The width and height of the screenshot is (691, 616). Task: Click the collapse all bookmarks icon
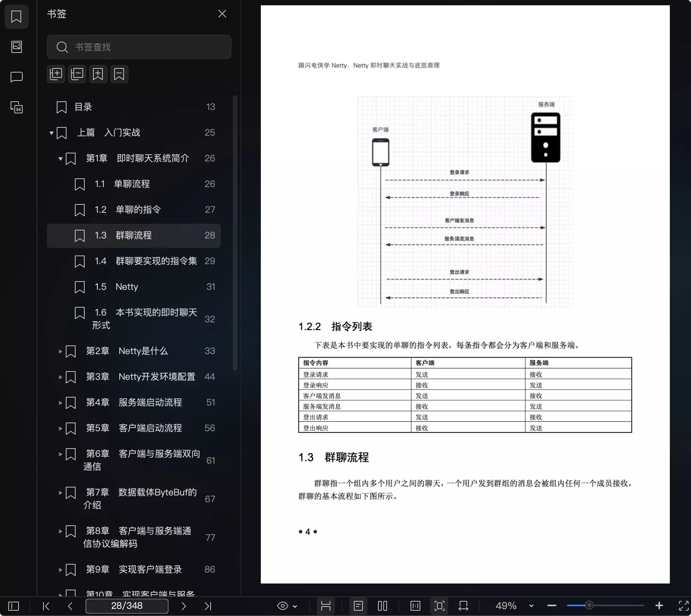tap(77, 74)
